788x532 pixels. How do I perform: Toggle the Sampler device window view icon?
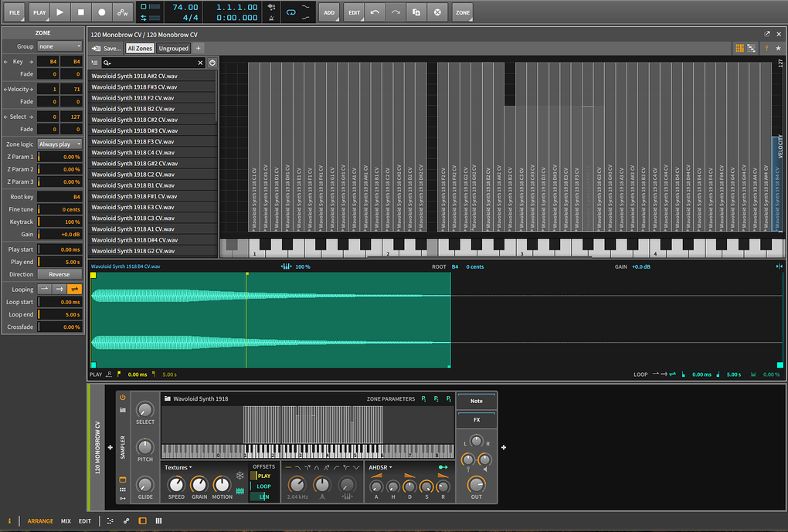123,479
